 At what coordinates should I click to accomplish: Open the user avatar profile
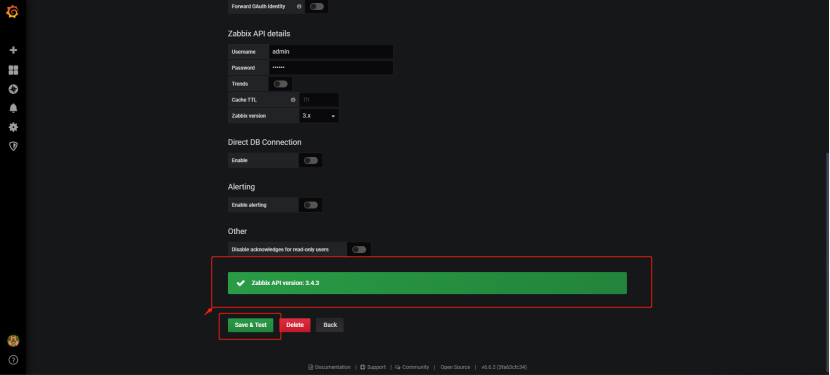[13, 341]
